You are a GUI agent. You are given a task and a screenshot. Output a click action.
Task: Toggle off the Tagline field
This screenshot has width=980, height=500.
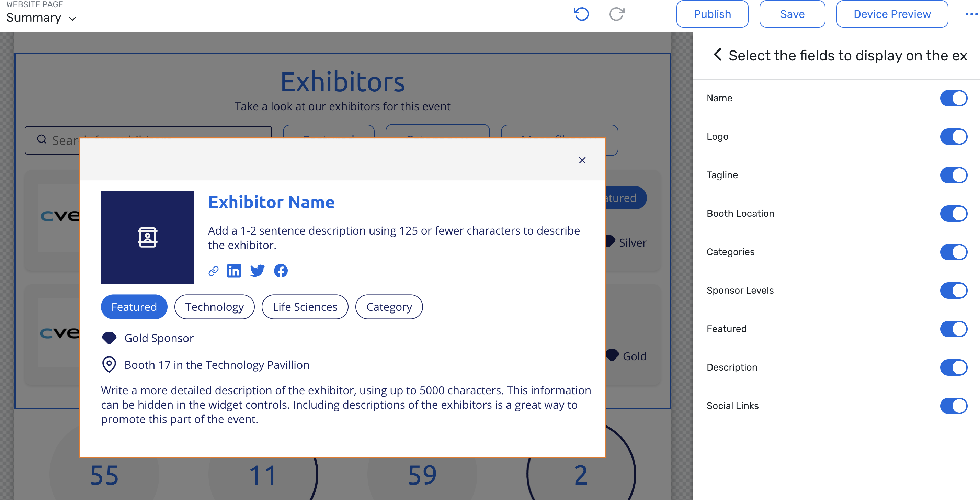953,175
